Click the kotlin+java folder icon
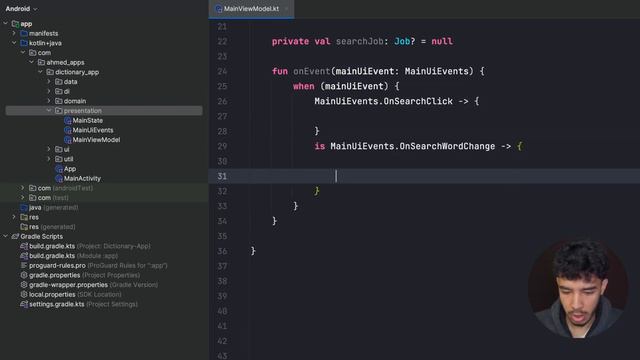Image resolution: width=640 pixels, height=360 pixels. [x=24, y=43]
